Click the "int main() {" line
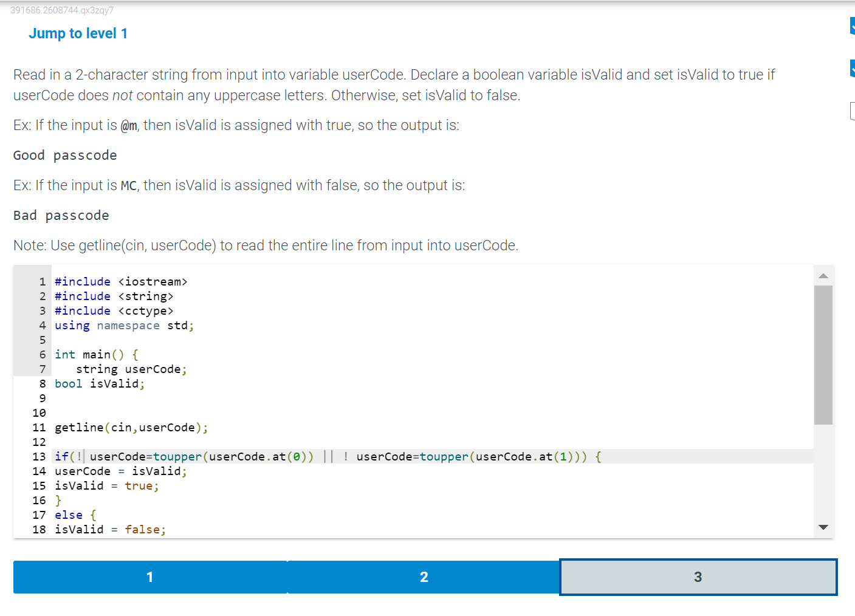This screenshot has height=616, width=855. 97,355
